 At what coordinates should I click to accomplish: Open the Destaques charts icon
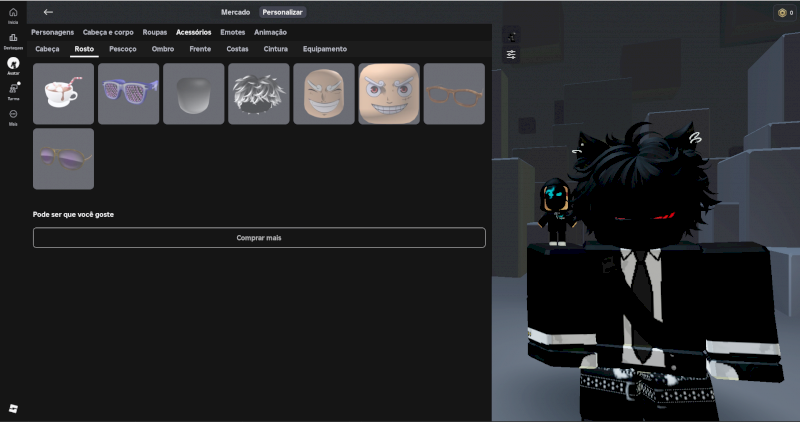click(13, 38)
